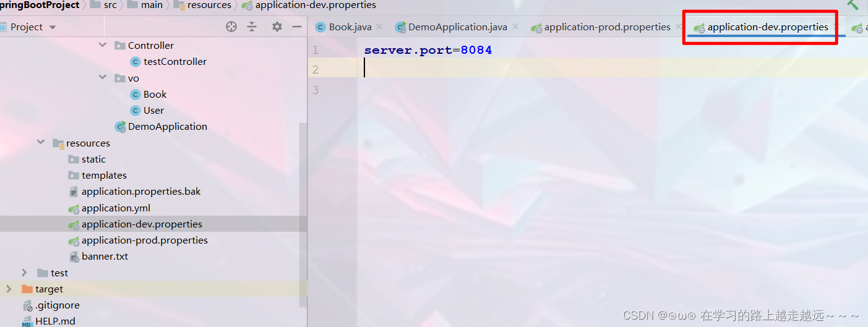The image size is (868, 327).
Task: Open Project panel settings gear
Action: (277, 27)
